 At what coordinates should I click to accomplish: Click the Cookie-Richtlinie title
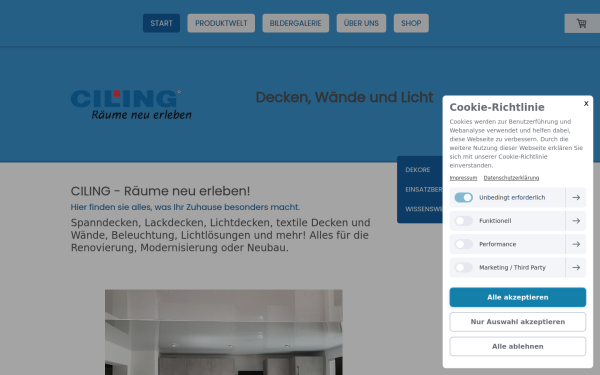click(497, 107)
